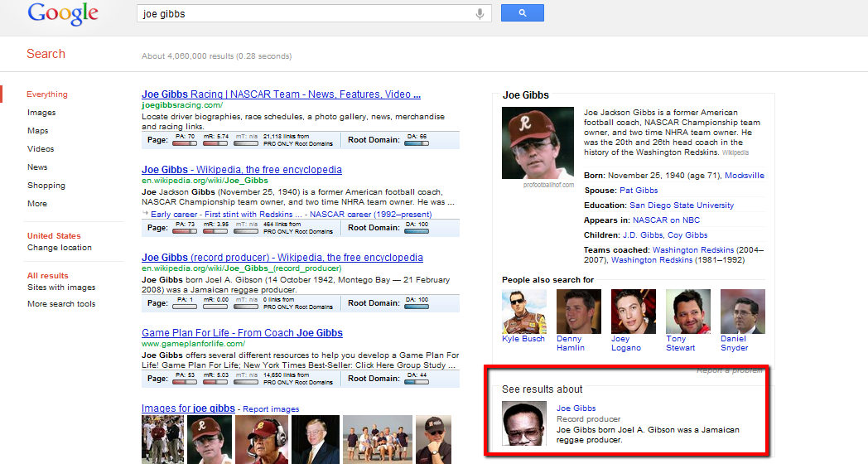Filter by Sites with images
The height and width of the screenshot is (464, 868).
click(x=61, y=288)
